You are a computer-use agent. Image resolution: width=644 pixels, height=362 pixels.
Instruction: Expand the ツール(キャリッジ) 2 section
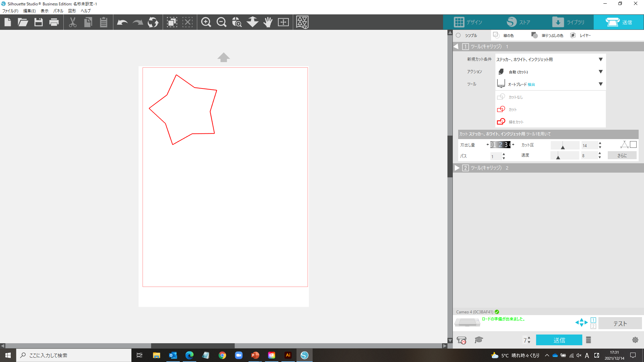[457, 168]
